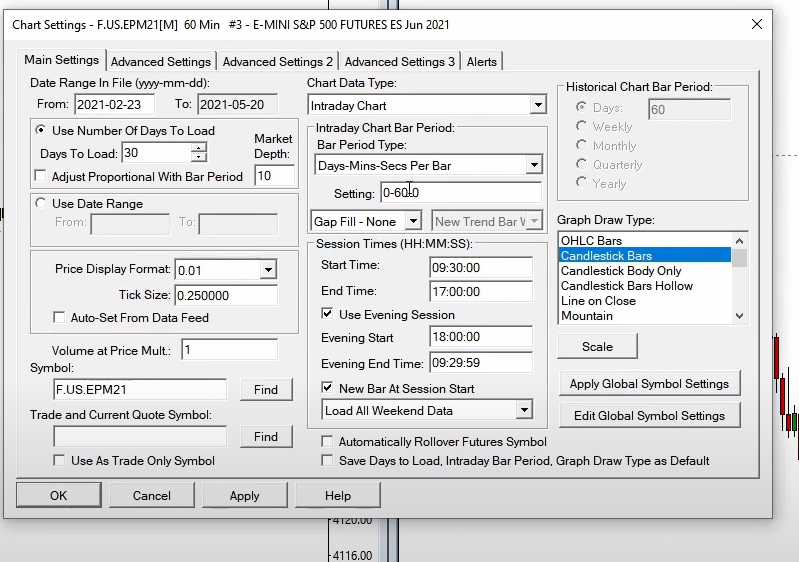Click the Apply Global Symbol Settings button
This screenshot has width=799, height=562.
click(648, 384)
